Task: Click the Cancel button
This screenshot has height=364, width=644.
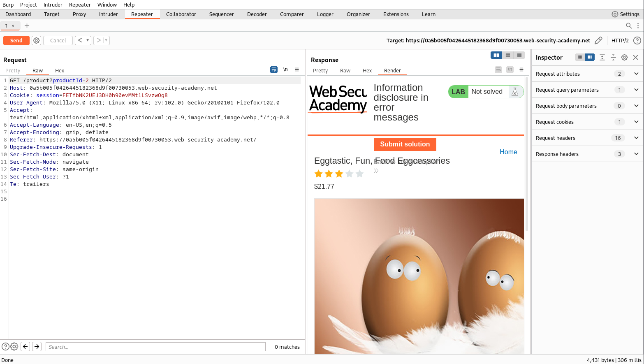Action: coord(58,40)
